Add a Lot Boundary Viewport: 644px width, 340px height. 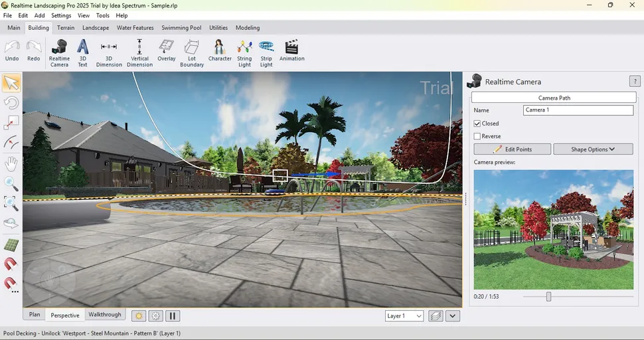click(x=192, y=53)
